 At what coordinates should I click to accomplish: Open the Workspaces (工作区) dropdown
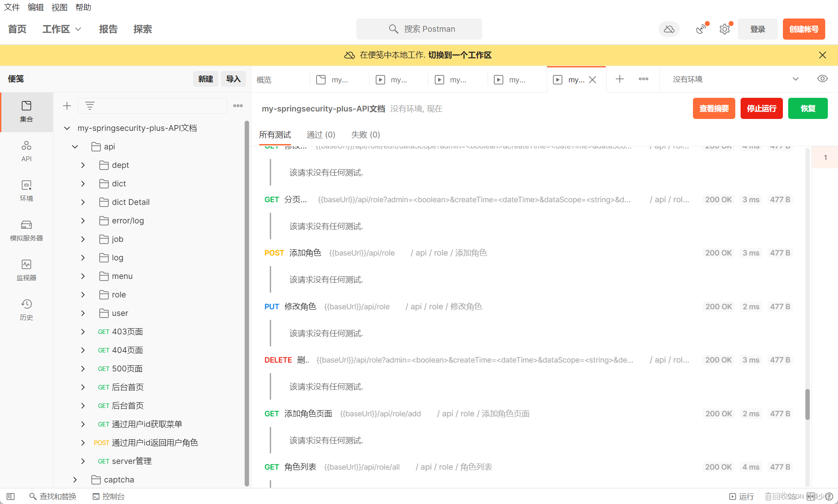[62, 29]
